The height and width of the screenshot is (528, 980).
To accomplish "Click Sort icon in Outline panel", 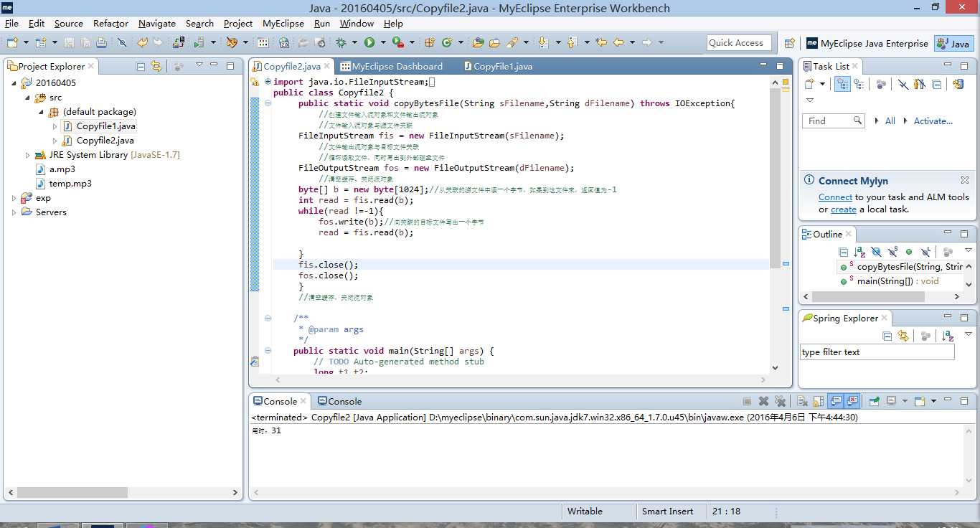I will (859, 252).
